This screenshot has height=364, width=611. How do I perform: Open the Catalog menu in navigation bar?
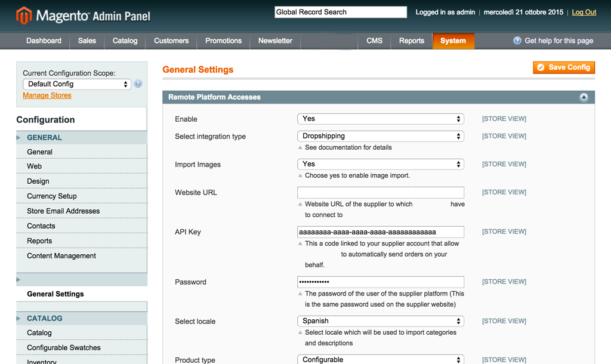click(125, 41)
